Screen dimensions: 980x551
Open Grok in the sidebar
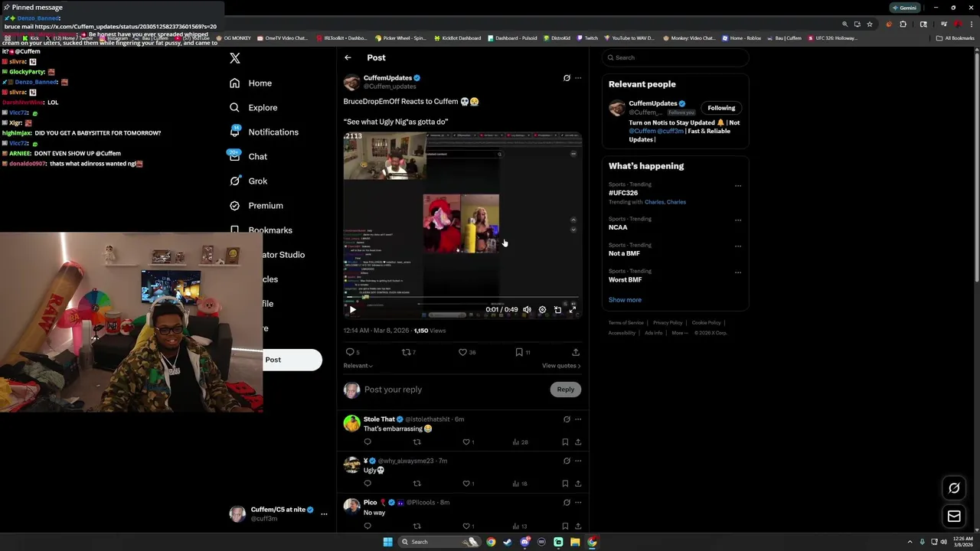(x=248, y=181)
